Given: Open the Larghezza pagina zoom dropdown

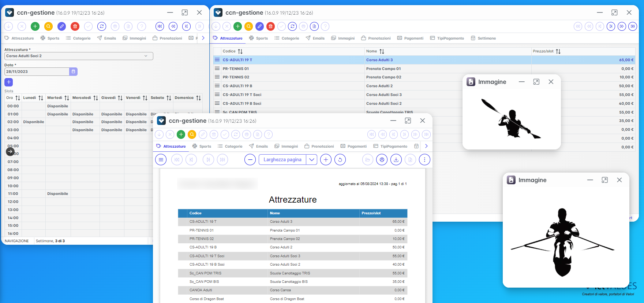Looking at the screenshot, I should [x=311, y=160].
